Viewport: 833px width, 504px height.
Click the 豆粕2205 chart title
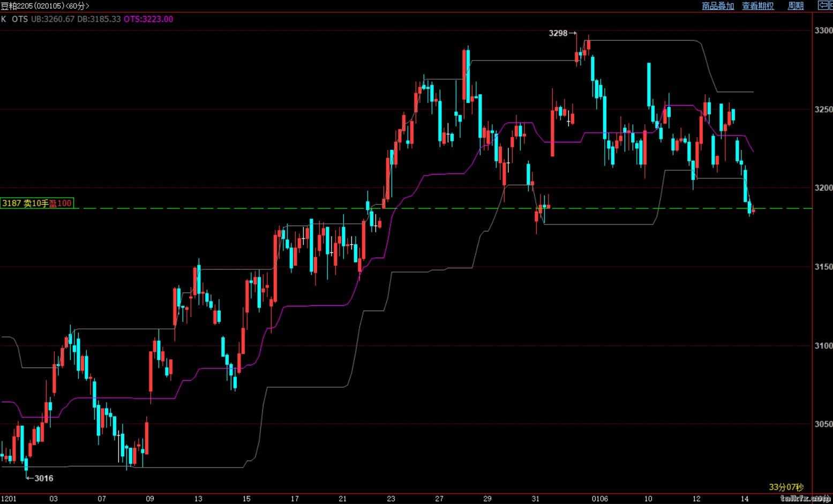pos(45,6)
